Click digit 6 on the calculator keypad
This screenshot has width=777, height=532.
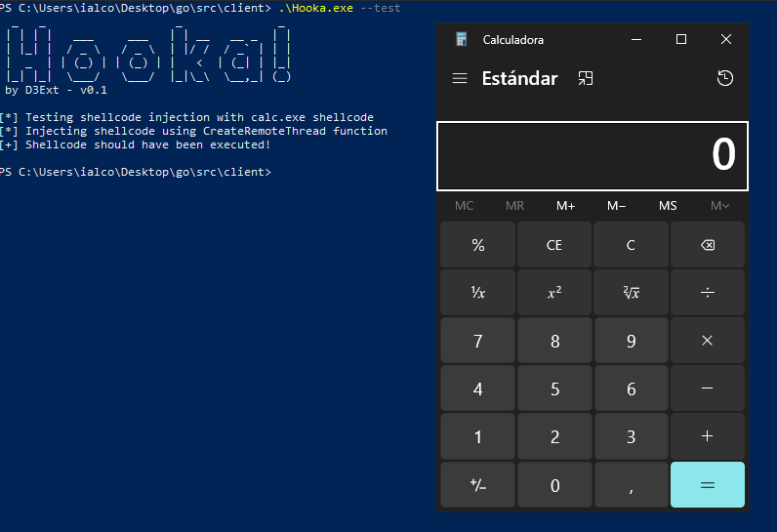point(631,389)
